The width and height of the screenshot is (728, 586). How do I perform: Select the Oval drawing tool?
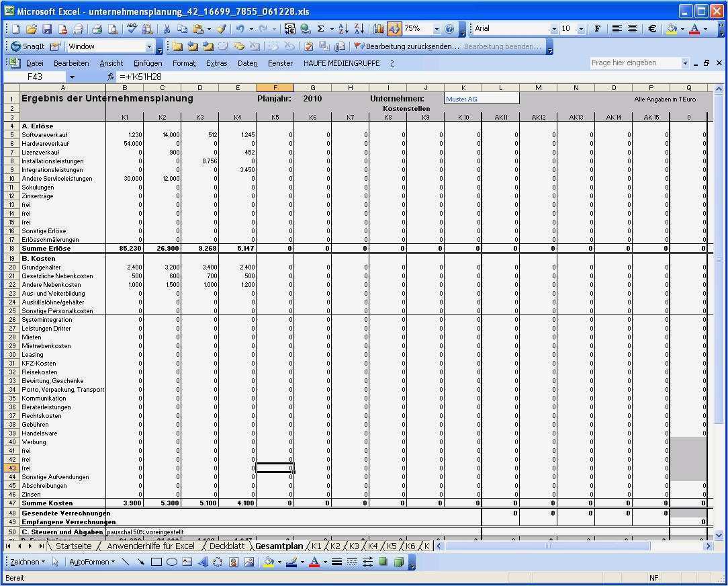pyautogui.click(x=172, y=562)
